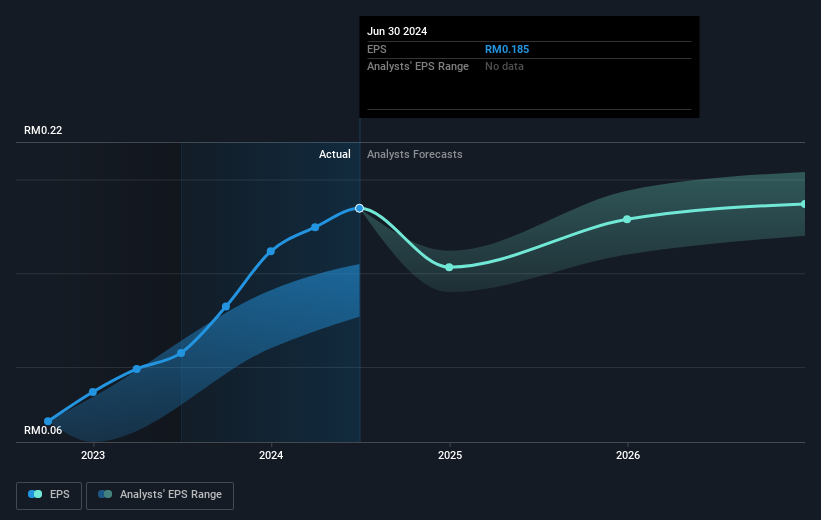Click the RM0.22 y-axis label

pos(43,130)
